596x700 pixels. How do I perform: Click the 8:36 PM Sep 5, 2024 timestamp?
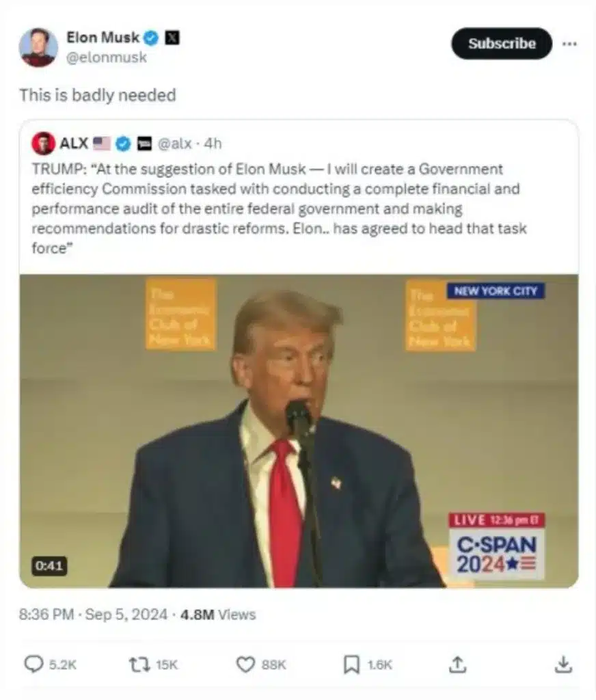pyautogui.click(x=93, y=615)
